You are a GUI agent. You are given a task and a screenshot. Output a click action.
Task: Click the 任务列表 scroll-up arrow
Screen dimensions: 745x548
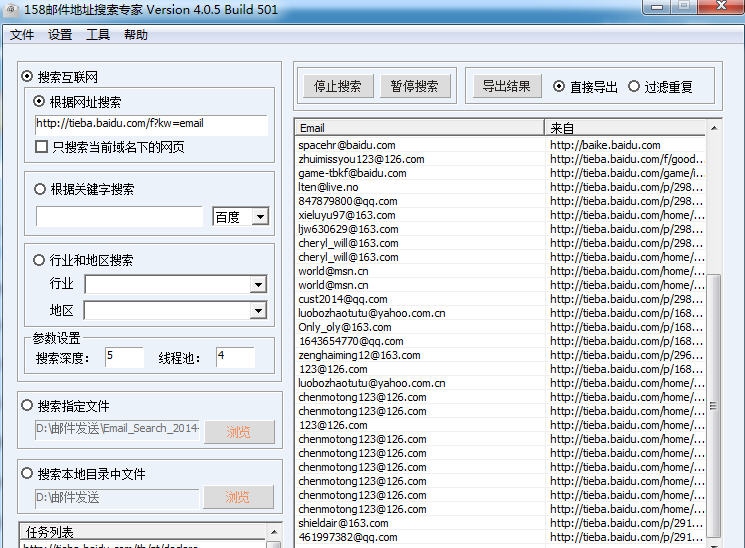click(x=274, y=531)
